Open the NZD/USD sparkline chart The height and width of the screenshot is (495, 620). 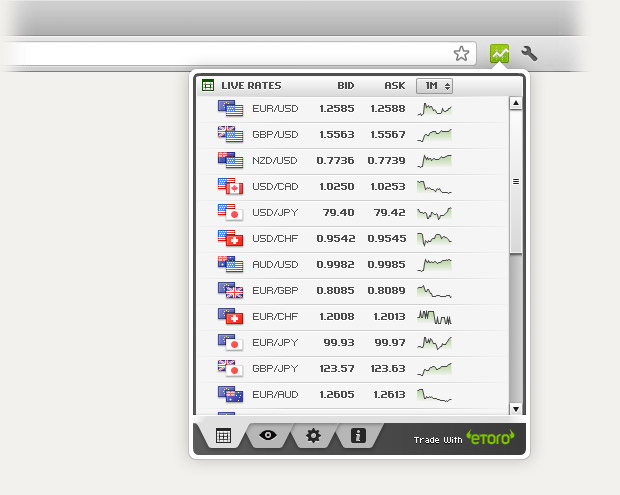coord(434,161)
